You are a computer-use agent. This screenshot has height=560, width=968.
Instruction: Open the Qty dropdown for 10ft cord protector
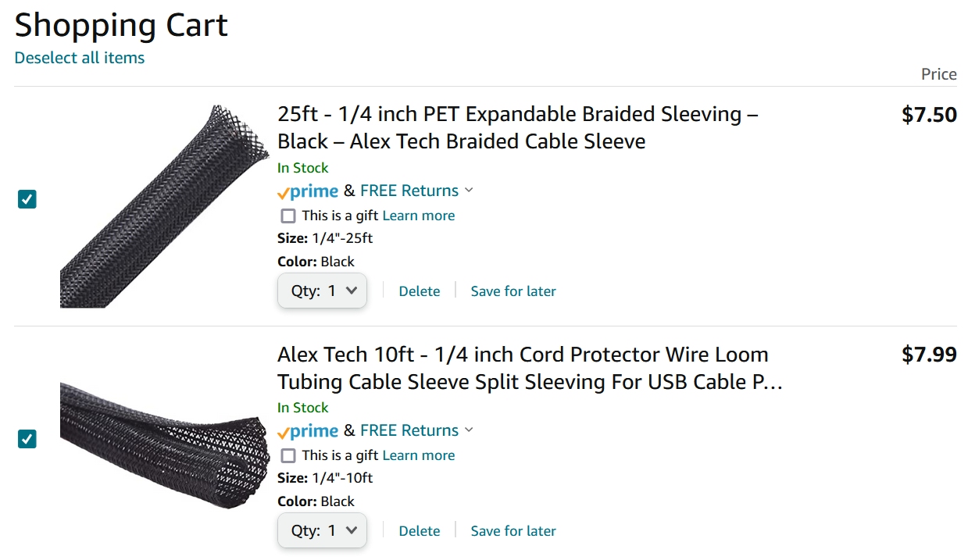click(322, 531)
